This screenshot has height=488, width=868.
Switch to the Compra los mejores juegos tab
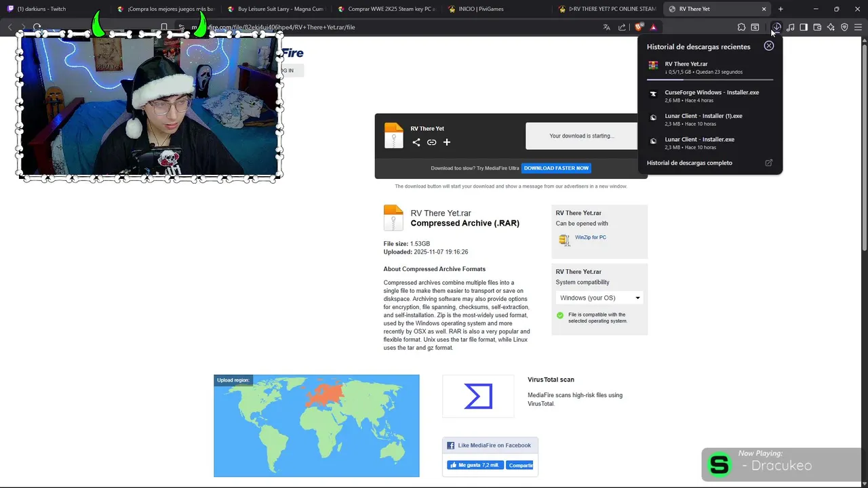click(165, 9)
